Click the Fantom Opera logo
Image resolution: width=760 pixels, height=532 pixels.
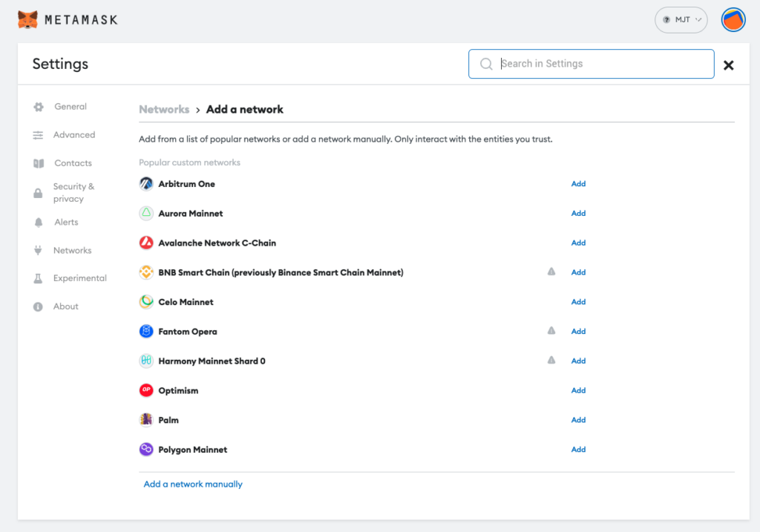tap(146, 332)
